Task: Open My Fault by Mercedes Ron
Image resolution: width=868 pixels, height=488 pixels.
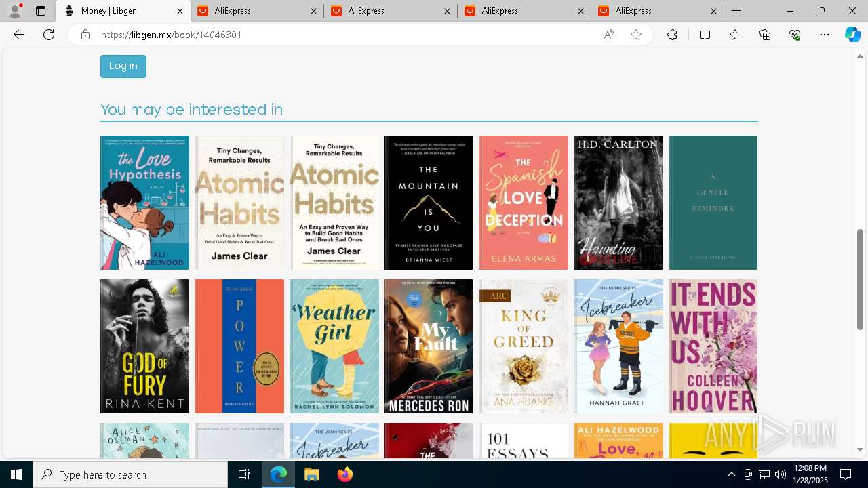Action: [429, 346]
